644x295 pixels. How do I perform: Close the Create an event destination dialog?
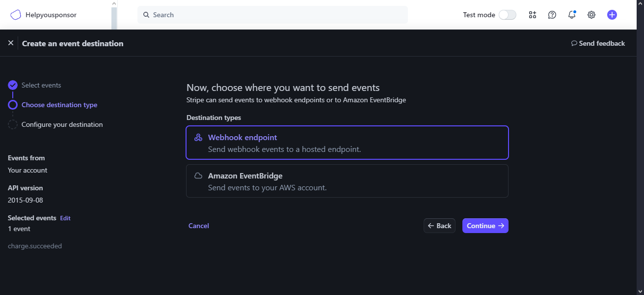[x=11, y=43]
